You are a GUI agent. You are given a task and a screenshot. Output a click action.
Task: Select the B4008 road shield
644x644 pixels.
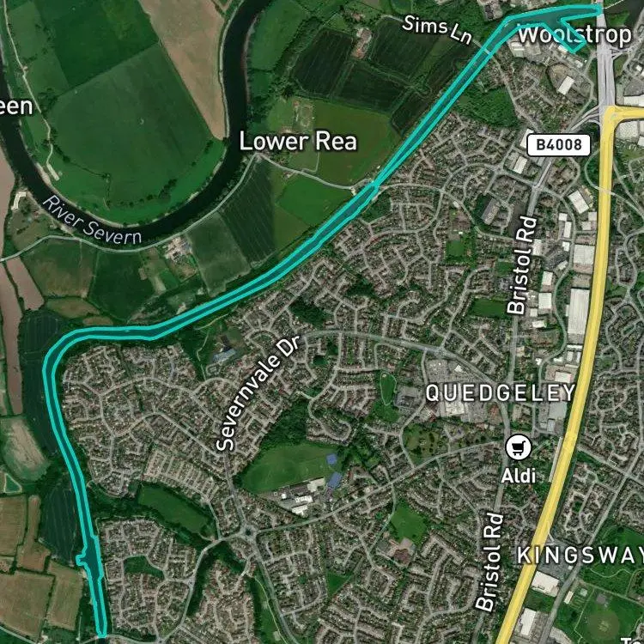click(x=559, y=145)
